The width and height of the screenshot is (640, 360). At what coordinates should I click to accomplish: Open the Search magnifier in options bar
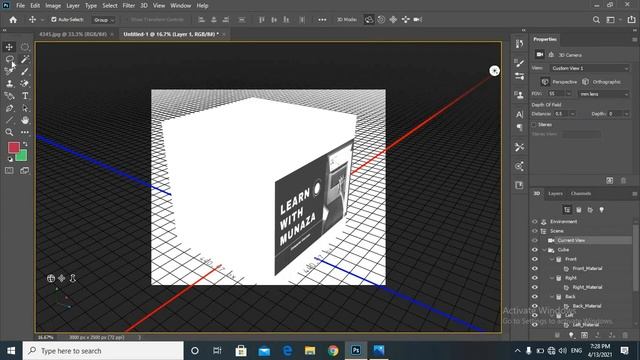(x=596, y=20)
